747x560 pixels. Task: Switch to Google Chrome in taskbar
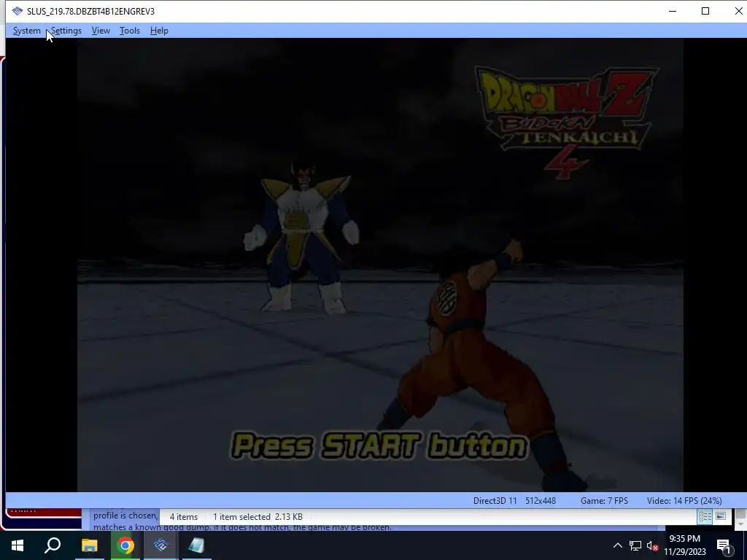pos(125,545)
